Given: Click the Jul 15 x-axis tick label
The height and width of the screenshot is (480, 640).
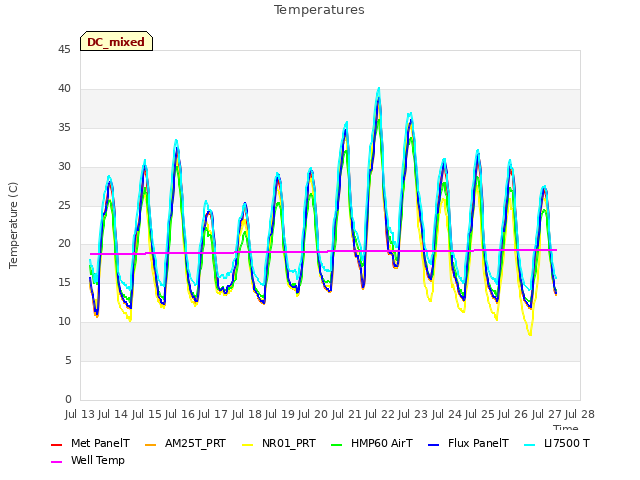Looking at the screenshot, I should (x=147, y=414).
